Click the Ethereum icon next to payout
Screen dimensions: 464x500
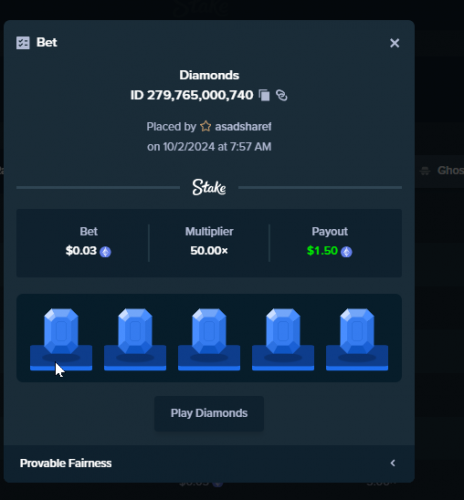346,252
